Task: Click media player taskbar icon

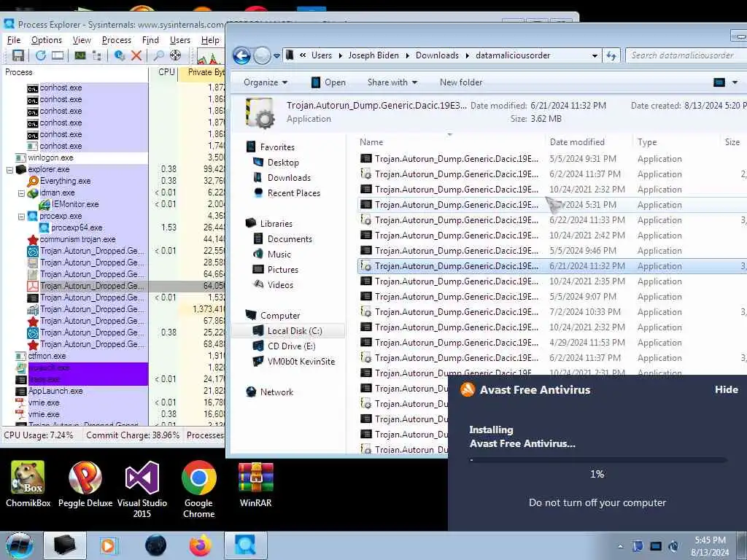Action: tap(108, 545)
